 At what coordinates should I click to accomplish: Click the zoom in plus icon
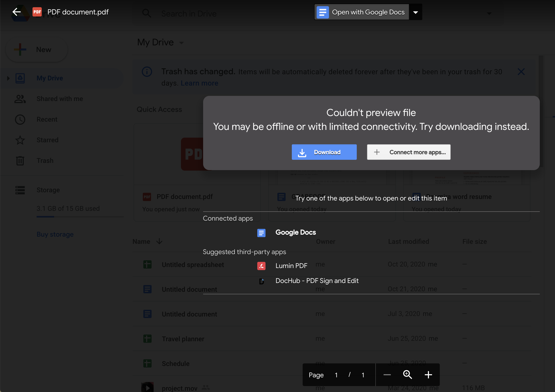[x=428, y=375]
